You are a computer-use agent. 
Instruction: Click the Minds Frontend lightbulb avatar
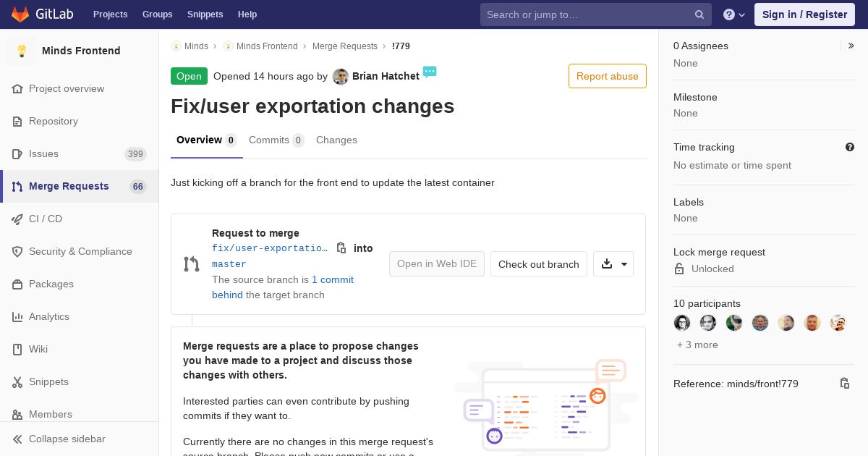(x=22, y=51)
